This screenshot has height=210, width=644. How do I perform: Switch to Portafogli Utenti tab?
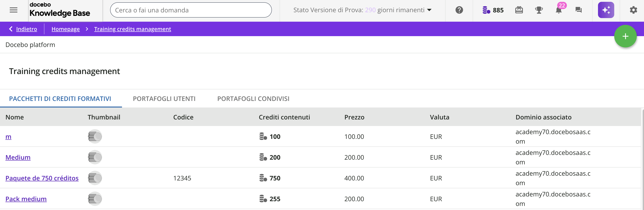click(x=164, y=99)
